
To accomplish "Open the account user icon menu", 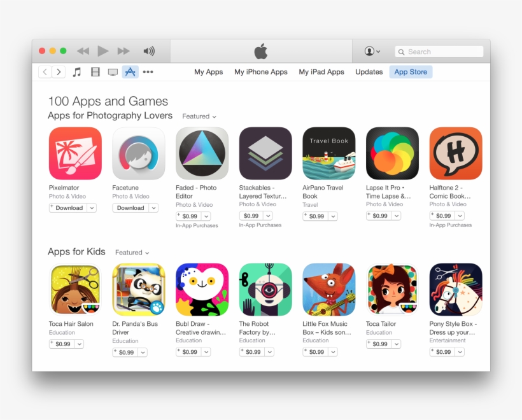I will tap(372, 52).
